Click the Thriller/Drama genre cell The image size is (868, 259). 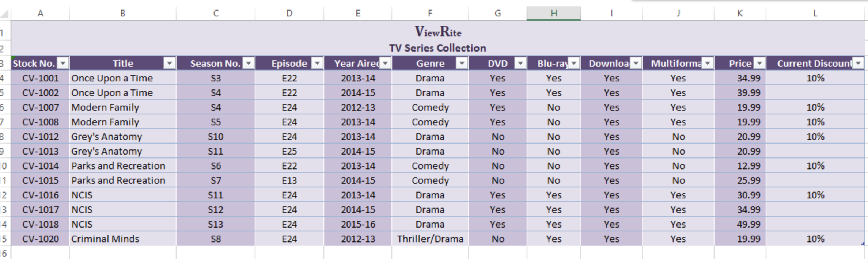point(430,239)
